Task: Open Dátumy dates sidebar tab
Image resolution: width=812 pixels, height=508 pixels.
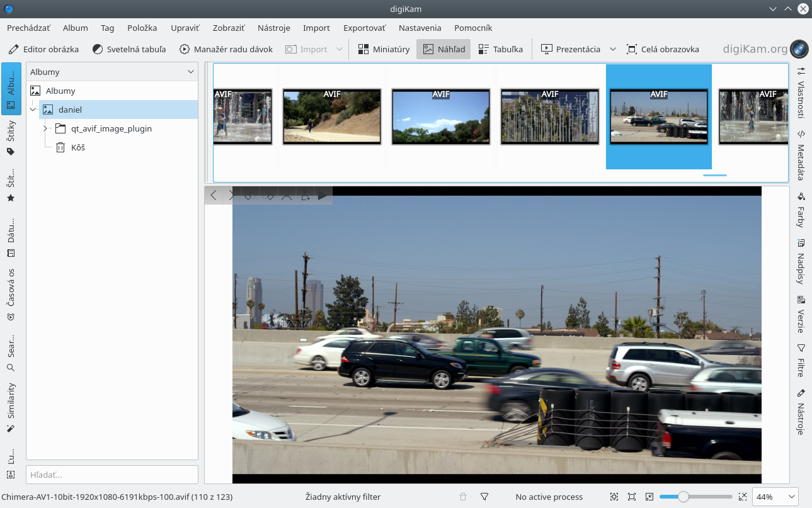Action: [x=11, y=239]
